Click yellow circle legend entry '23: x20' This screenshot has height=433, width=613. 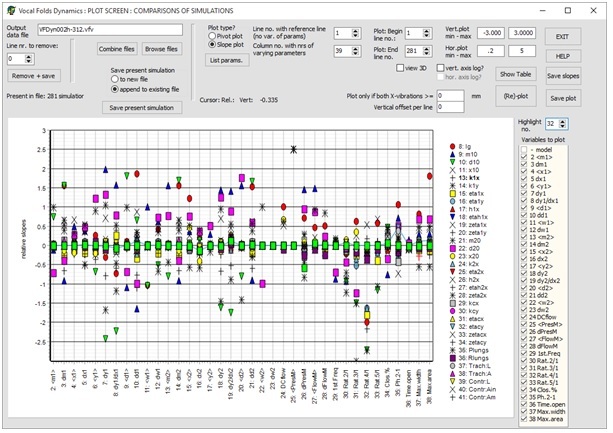(465, 256)
